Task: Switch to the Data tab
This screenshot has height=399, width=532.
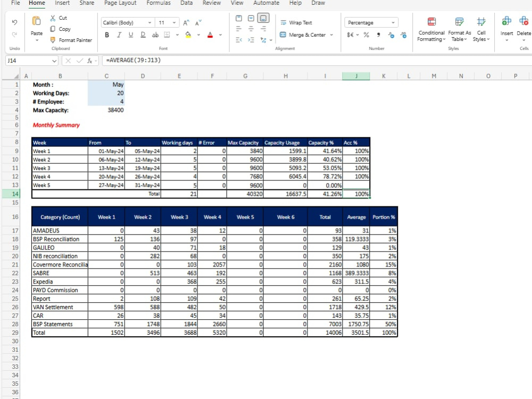Action: pos(186,3)
